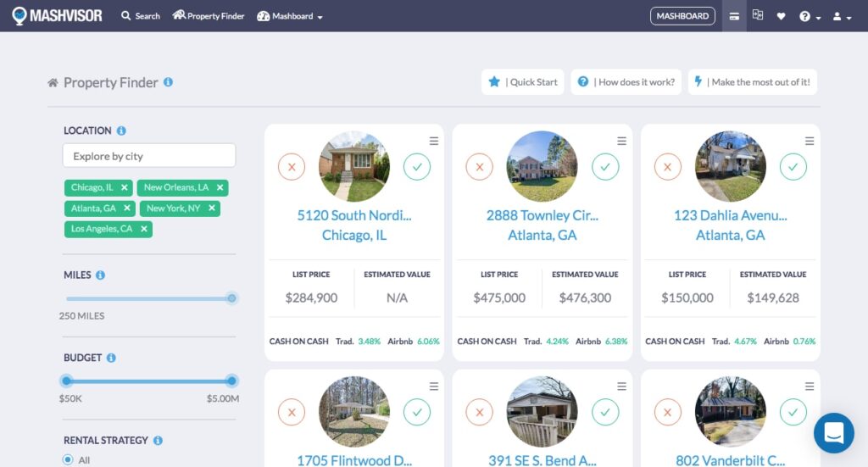Image resolution: width=868 pixels, height=467 pixels.
Task: Accept the 2888 Townley Cir property
Action: click(x=605, y=167)
